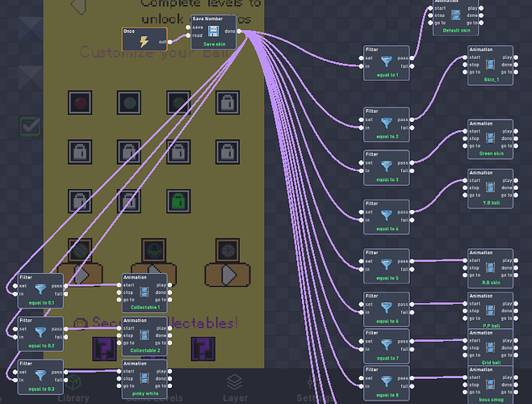The height and width of the screenshot is (404, 532).
Task: Select the teal ball skin swatch
Action: click(129, 103)
